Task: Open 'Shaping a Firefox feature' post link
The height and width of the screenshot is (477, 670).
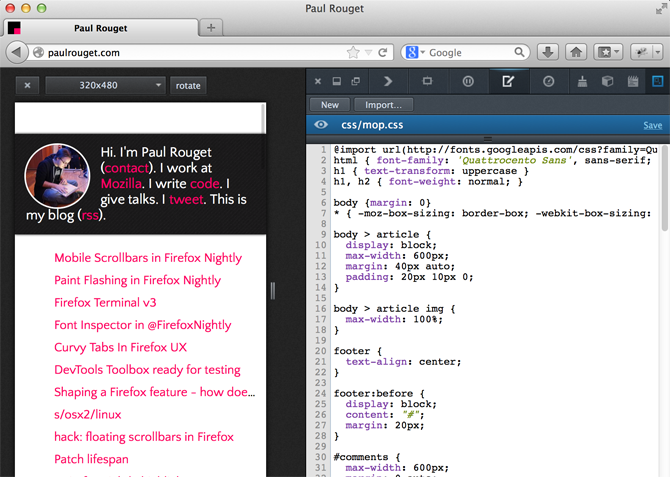Action: pyautogui.click(x=155, y=392)
